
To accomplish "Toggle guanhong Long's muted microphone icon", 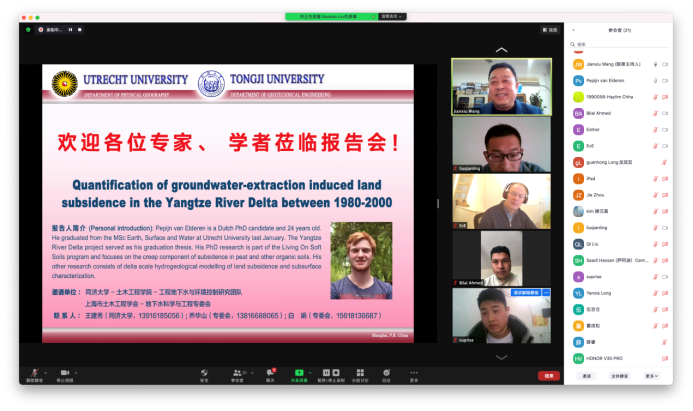I will coord(664,162).
